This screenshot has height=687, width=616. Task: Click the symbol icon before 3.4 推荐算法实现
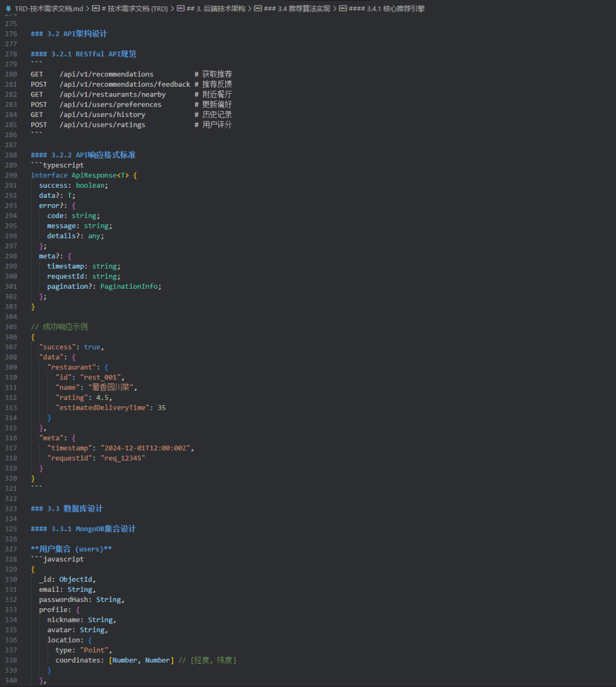click(x=258, y=9)
